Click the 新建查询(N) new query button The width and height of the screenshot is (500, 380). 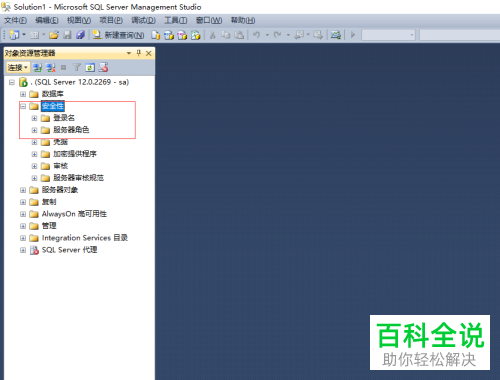tap(118, 35)
